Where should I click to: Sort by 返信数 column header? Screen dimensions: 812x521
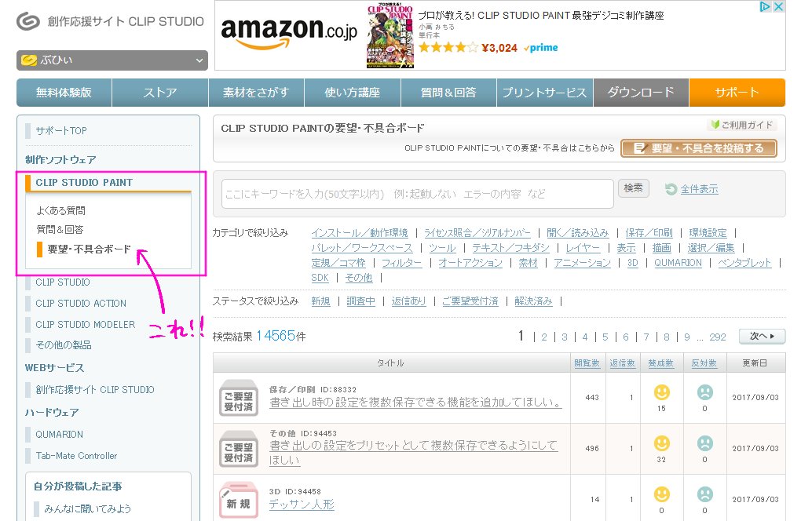click(x=622, y=363)
